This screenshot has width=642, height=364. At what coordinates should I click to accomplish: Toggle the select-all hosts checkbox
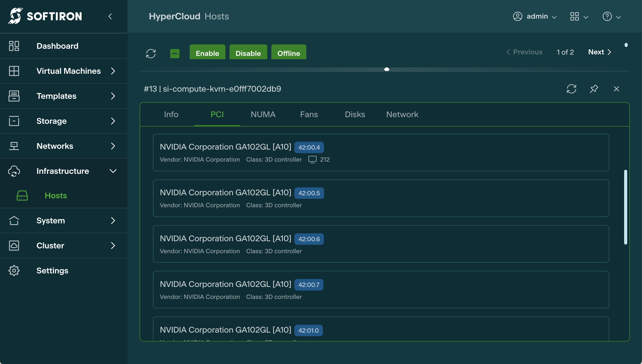(175, 54)
